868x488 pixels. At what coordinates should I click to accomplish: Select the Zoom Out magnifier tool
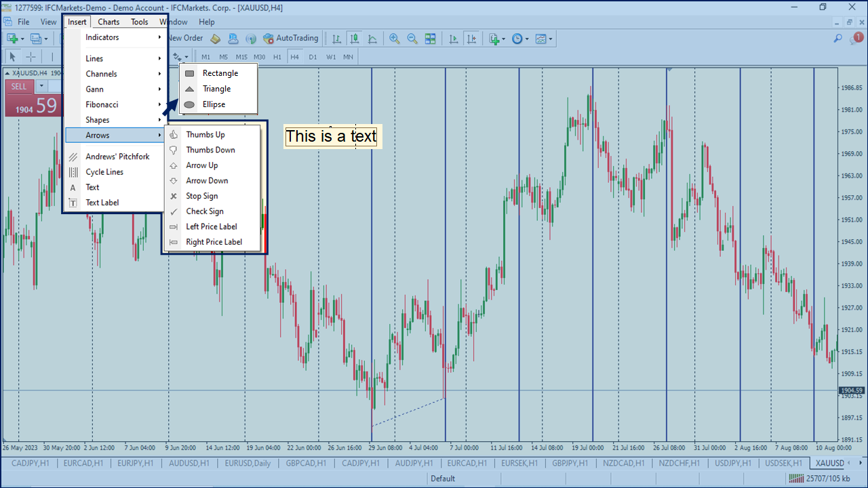tap(412, 39)
